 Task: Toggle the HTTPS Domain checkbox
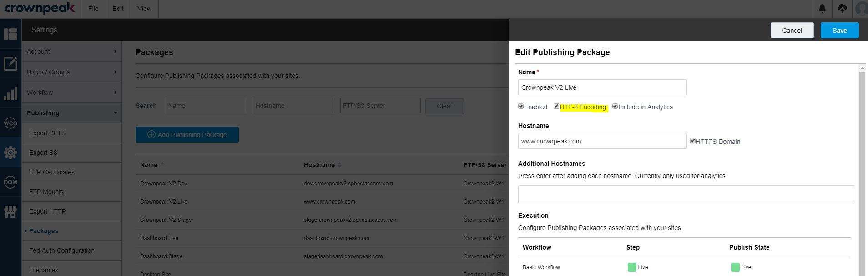tap(693, 141)
